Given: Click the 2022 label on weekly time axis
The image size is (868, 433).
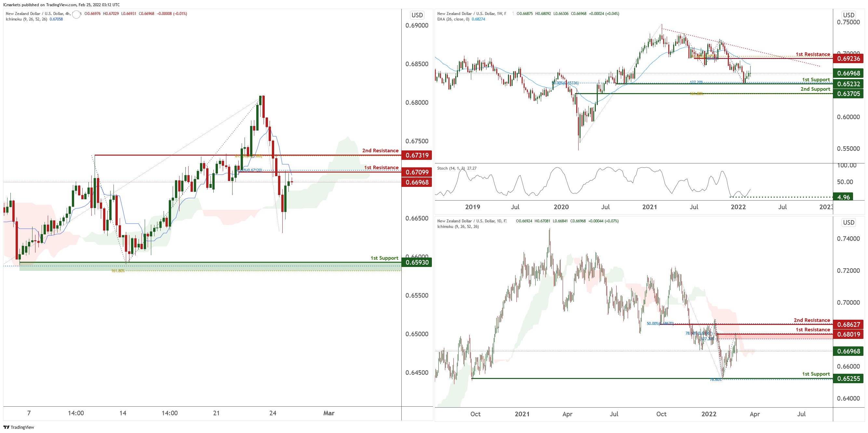Looking at the screenshot, I should click(738, 207).
